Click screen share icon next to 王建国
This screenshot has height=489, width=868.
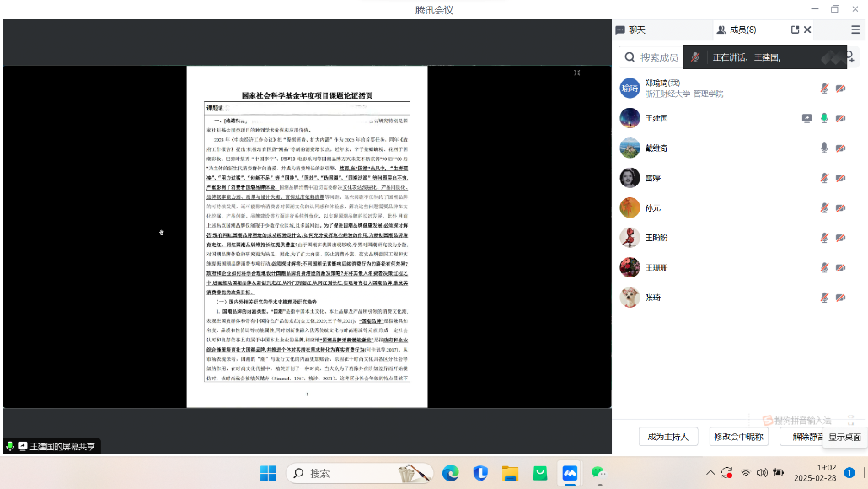(807, 118)
